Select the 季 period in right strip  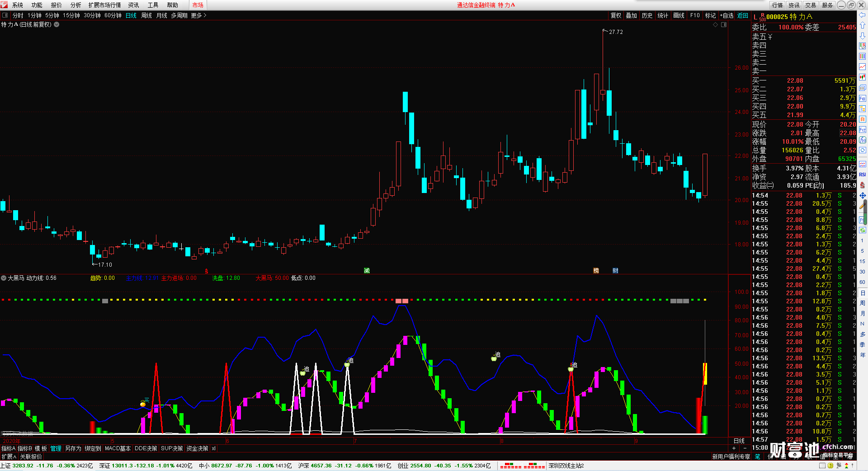point(863,344)
